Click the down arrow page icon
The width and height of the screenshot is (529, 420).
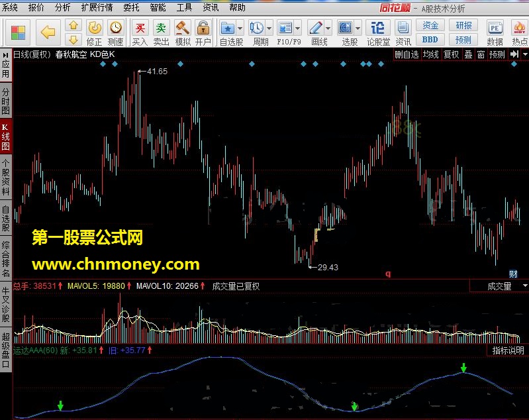[x=73, y=40]
